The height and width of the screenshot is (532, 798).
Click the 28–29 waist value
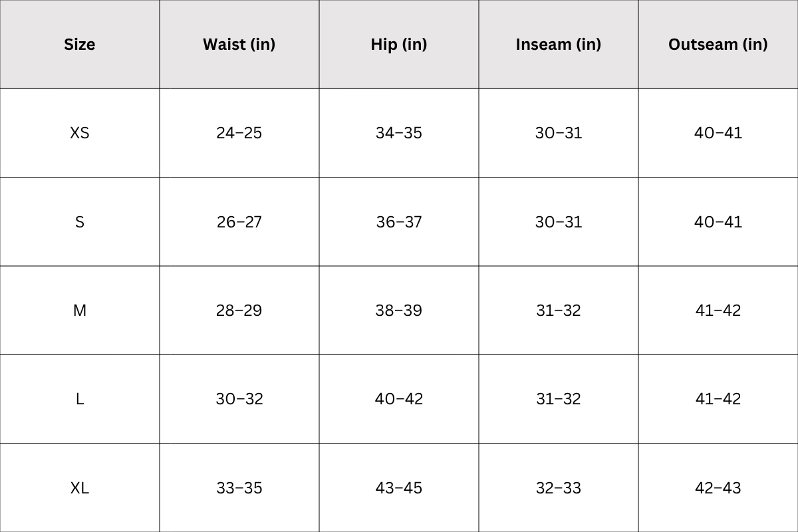tap(239, 311)
